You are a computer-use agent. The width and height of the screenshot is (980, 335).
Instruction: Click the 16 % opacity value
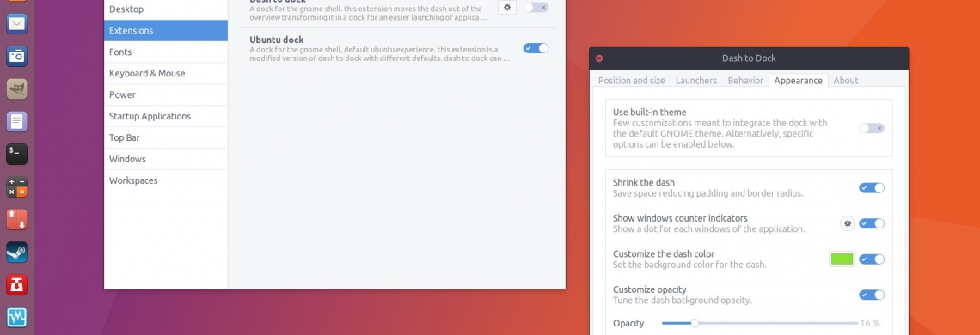click(870, 323)
